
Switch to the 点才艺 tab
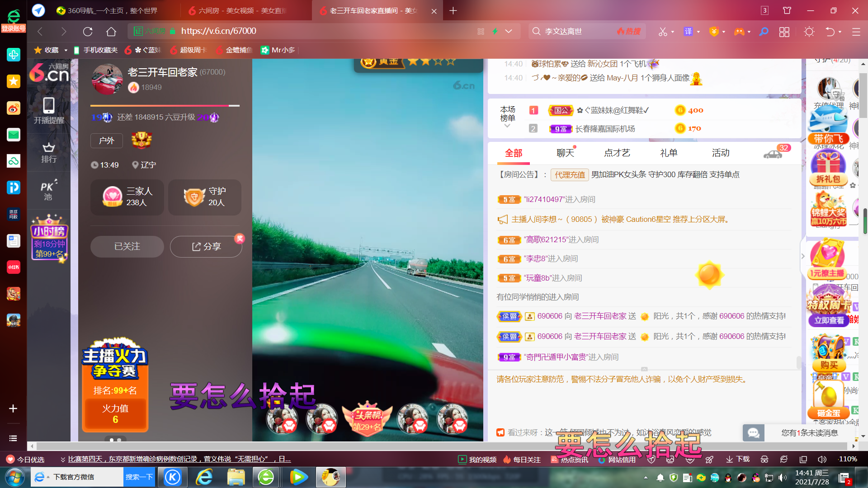(617, 153)
